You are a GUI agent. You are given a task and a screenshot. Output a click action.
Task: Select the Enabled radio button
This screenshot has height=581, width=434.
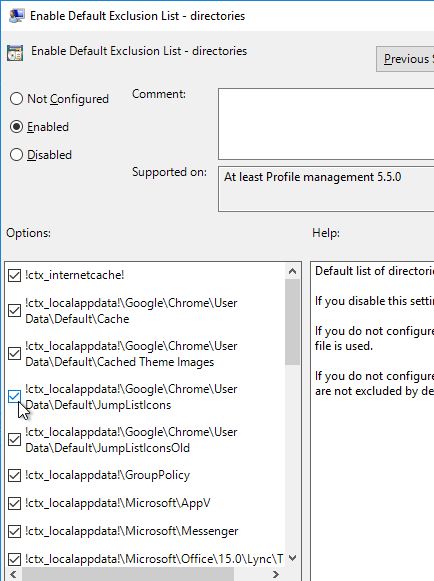(x=16, y=127)
